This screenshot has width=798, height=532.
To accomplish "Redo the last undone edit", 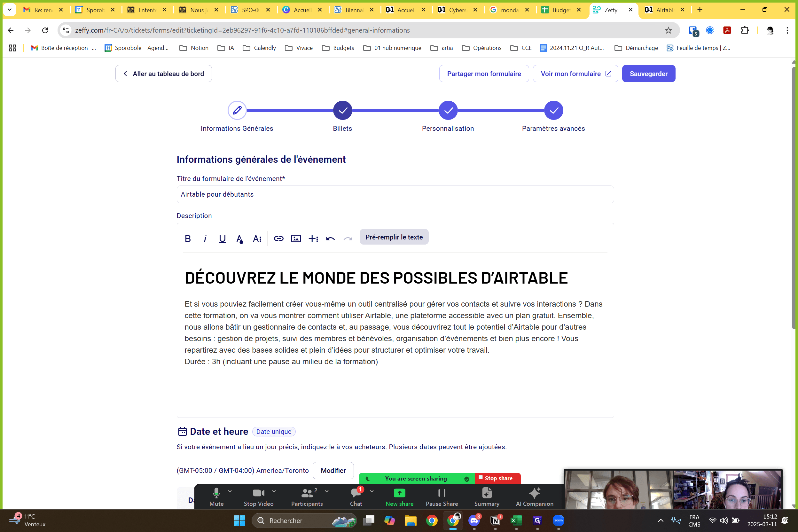I will (348, 239).
